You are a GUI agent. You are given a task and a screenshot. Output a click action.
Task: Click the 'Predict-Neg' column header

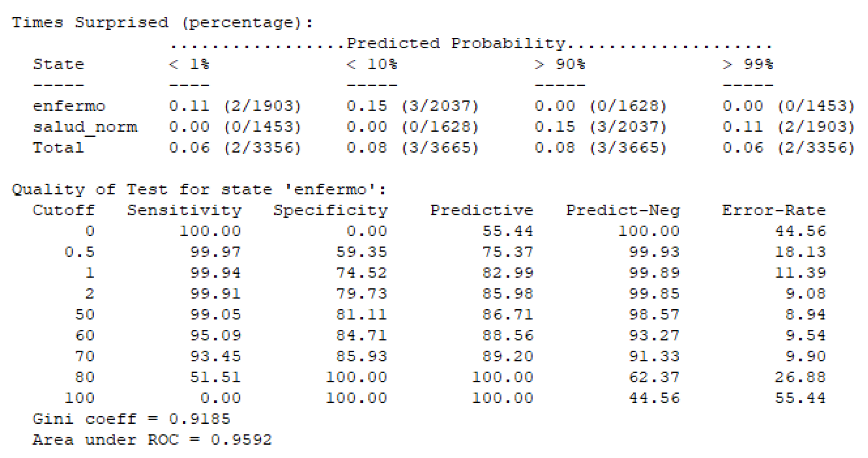tap(623, 210)
